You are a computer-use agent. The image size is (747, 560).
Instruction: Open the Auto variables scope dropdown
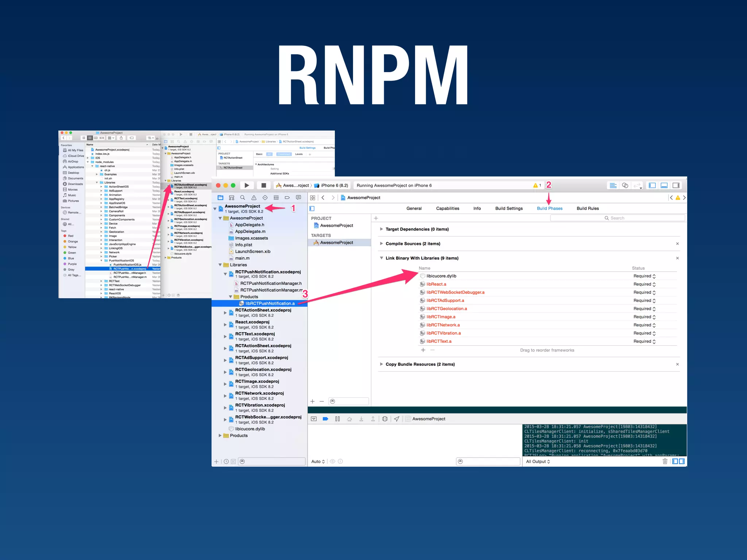[318, 462]
